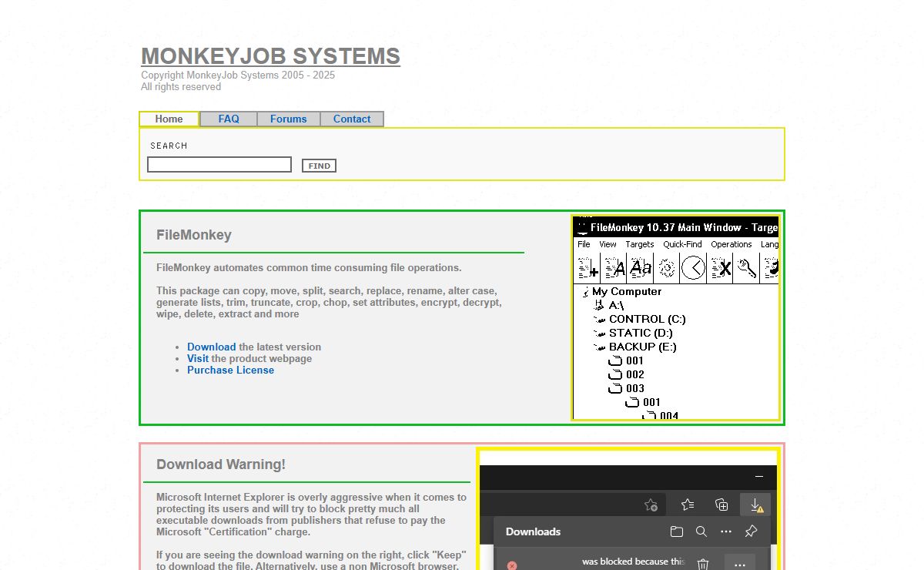This screenshot has height=570, width=924.
Task: Click the blocked download's more options button
Action: pyautogui.click(x=740, y=564)
